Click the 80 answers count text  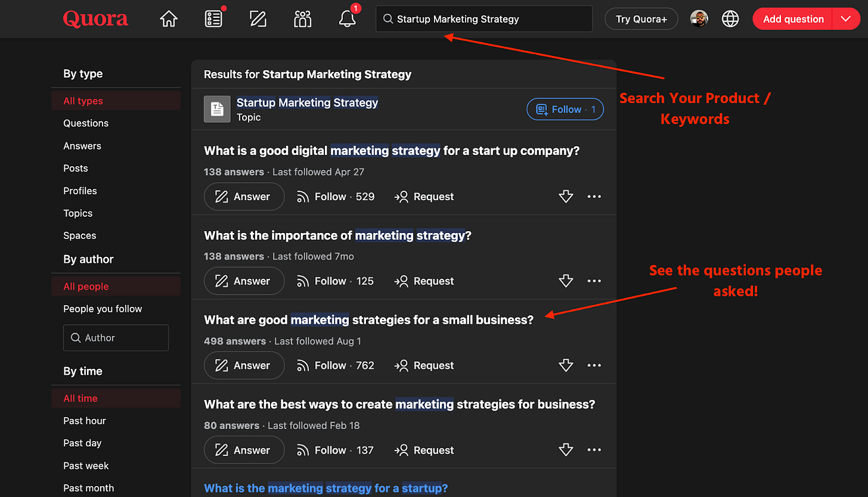coord(231,426)
